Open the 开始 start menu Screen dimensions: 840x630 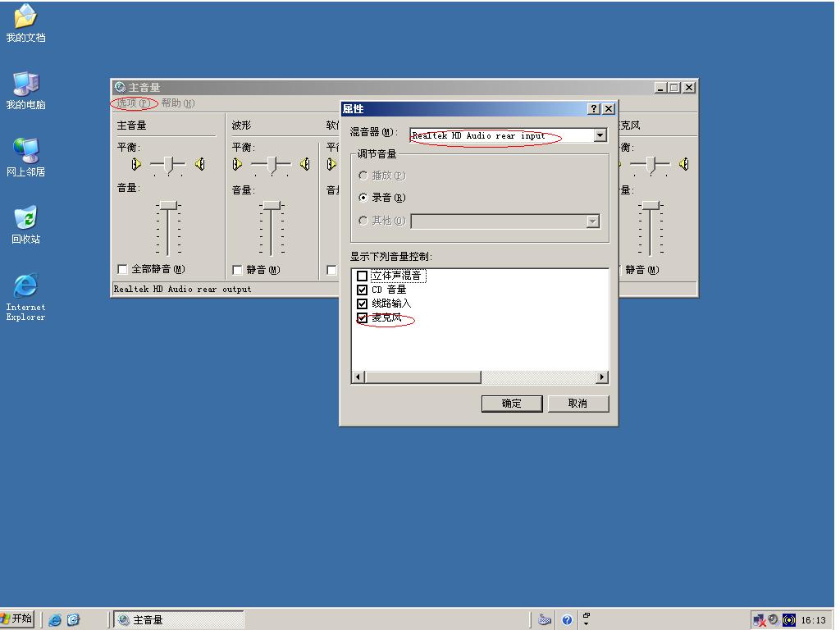coord(17,619)
